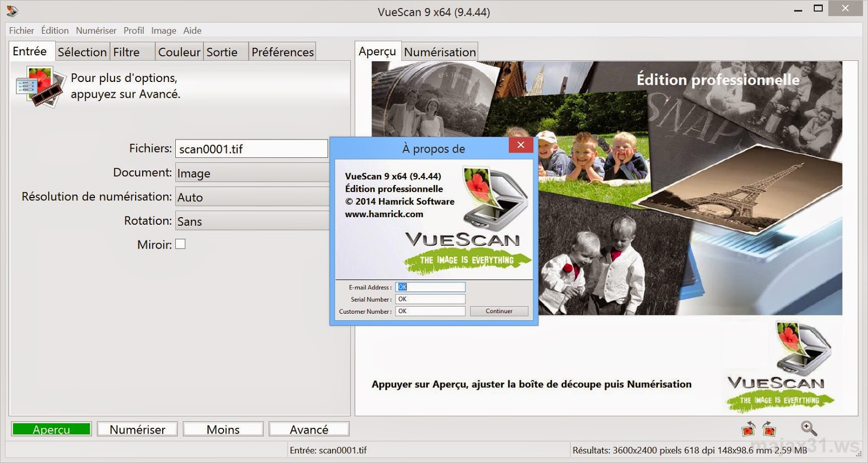This screenshot has height=463, width=868.
Task: Expand the Rotation dropdown set to Sans
Action: (x=252, y=221)
